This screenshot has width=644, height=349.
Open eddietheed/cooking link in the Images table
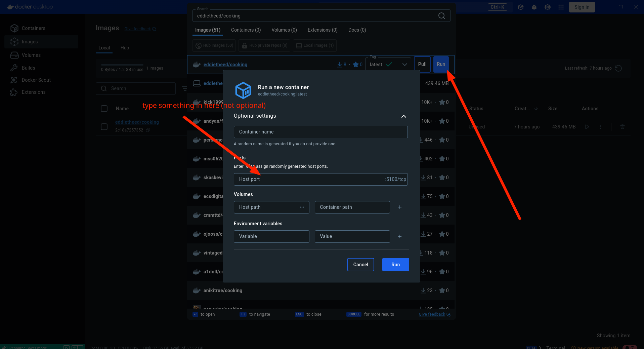[x=137, y=122]
